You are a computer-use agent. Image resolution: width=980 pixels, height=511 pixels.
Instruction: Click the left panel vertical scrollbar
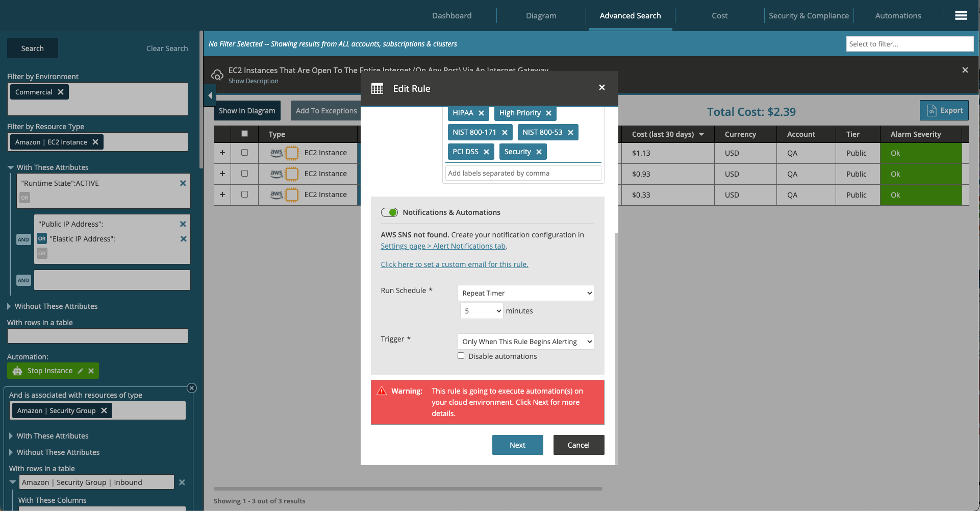pos(201,100)
